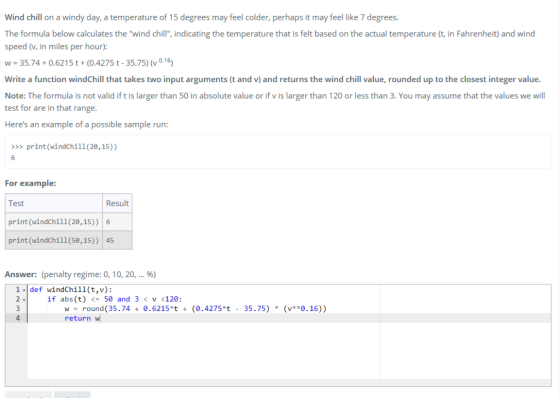Click the 'Result' column header

point(117,203)
